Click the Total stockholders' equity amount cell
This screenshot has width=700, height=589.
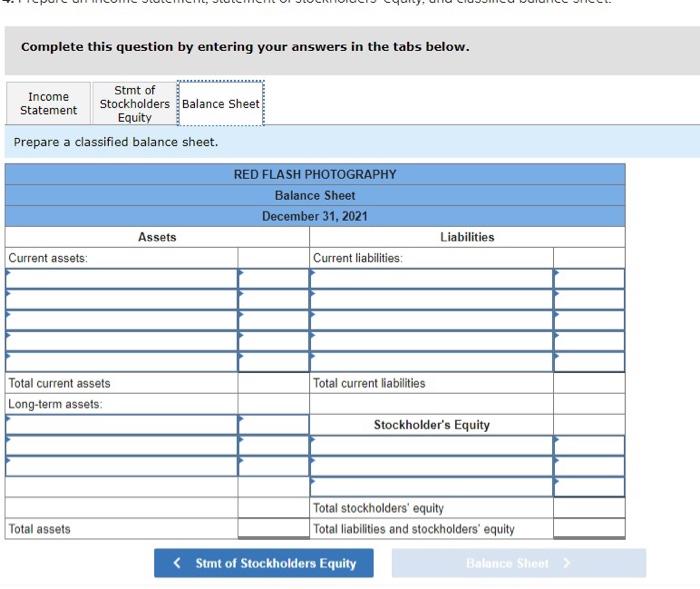pos(589,508)
